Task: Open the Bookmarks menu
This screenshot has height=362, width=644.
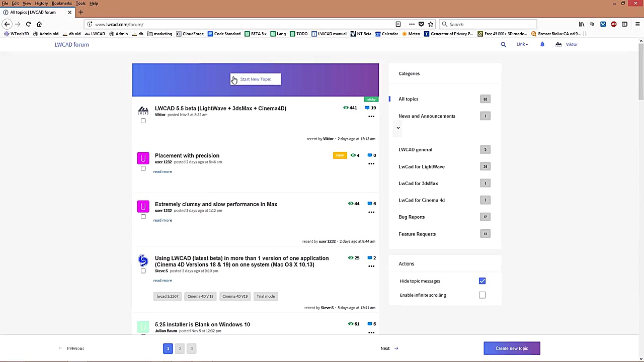Action: [x=61, y=4]
